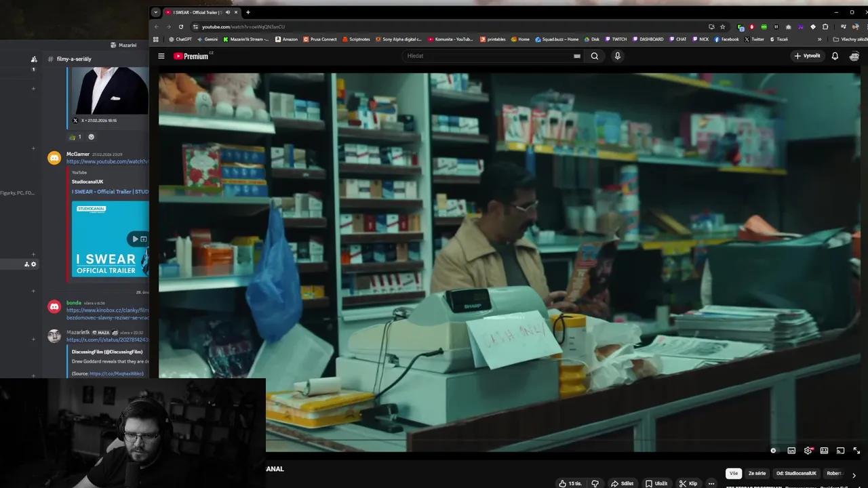Image resolution: width=868 pixels, height=488 pixels.
Task: Go back in Chrome navigation
Action: (x=157, y=27)
